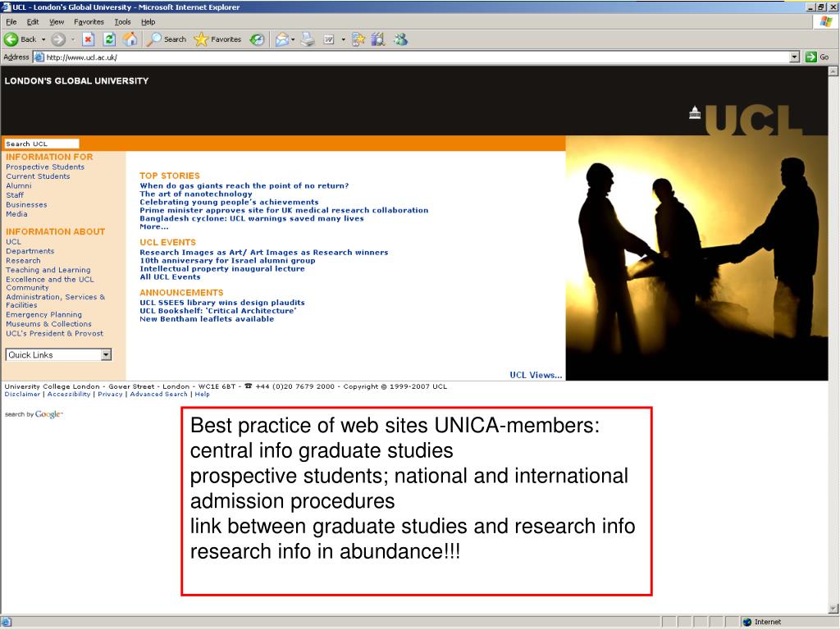Viewport: 840px width, 630px height.
Task: Click the Research book icon in toolbar
Action: click(x=377, y=39)
